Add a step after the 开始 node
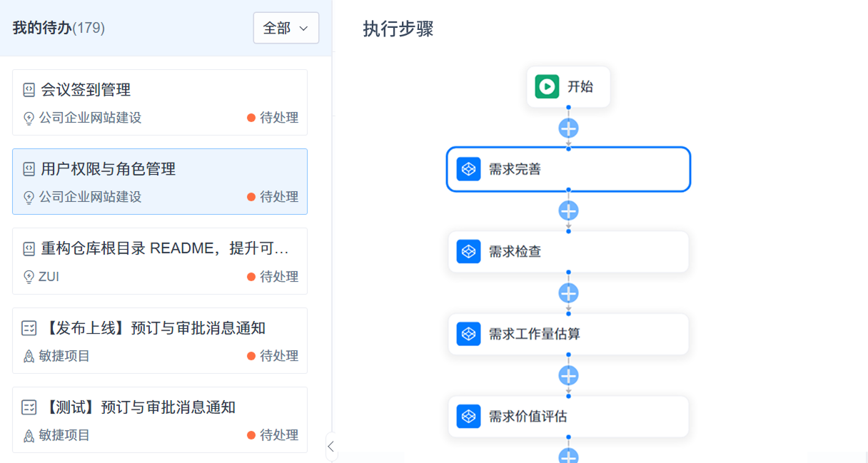The width and height of the screenshot is (868, 463). coord(568,128)
